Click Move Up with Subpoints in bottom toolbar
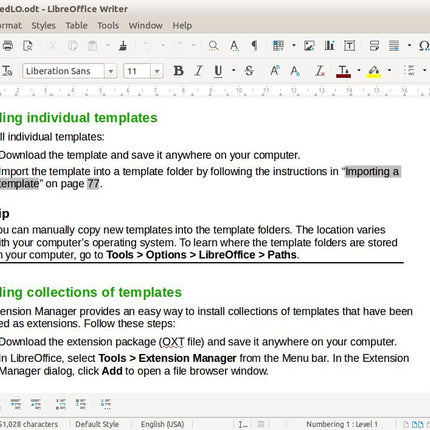Viewport: 430px width, 430px height. coord(36,404)
